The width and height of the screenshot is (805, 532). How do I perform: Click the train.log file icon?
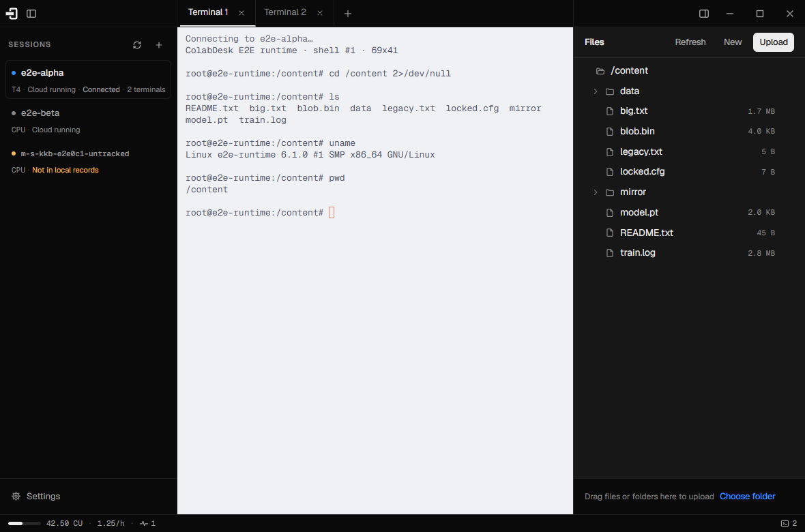point(610,252)
